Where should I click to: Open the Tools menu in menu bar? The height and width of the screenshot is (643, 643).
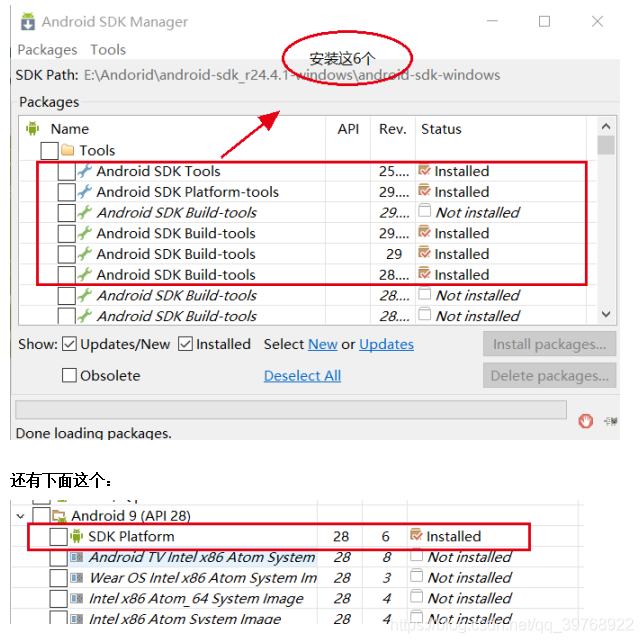pos(108,50)
